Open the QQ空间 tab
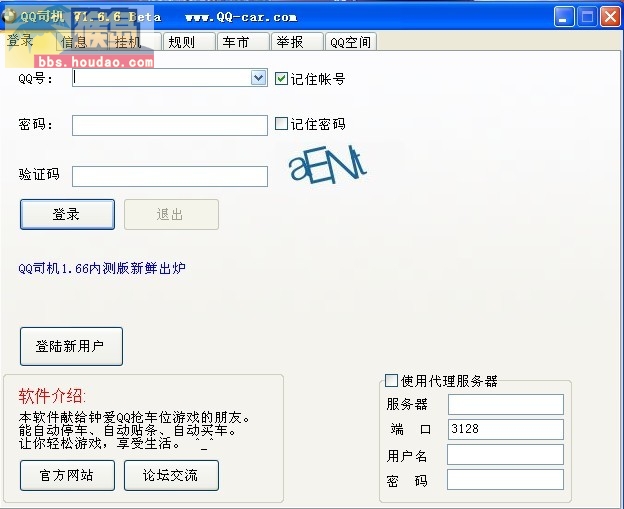The height and width of the screenshot is (509, 624). click(350, 42)
